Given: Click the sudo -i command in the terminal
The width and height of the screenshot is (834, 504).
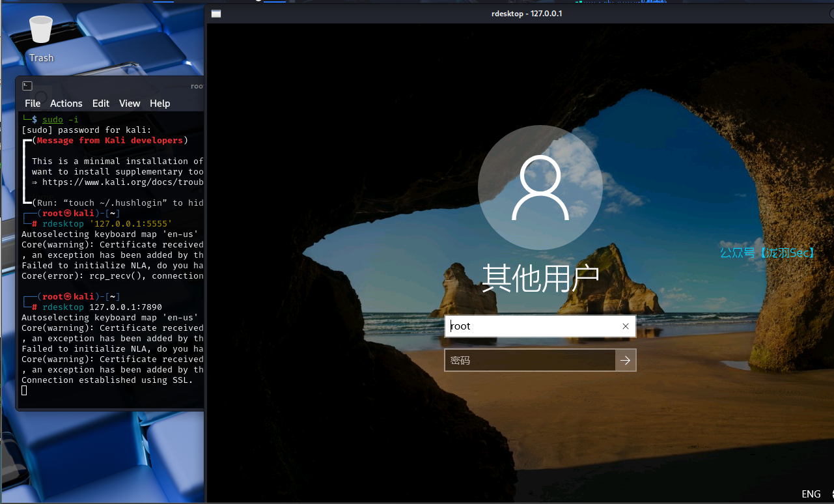Looking at the screenshot, I should pyautogui.click(x=60, y=120).
